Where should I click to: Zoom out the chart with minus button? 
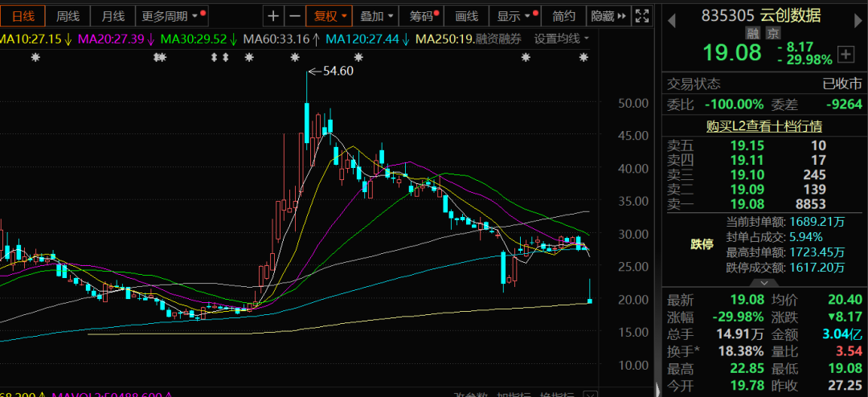[x=294, y=16]
